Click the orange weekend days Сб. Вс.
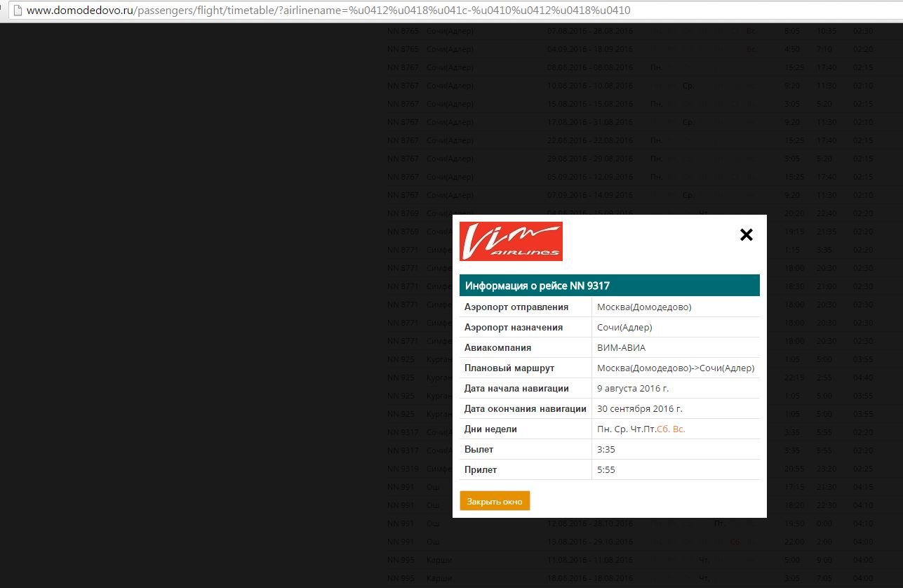This screenshot has width=903, height=588. pos(671,429)
